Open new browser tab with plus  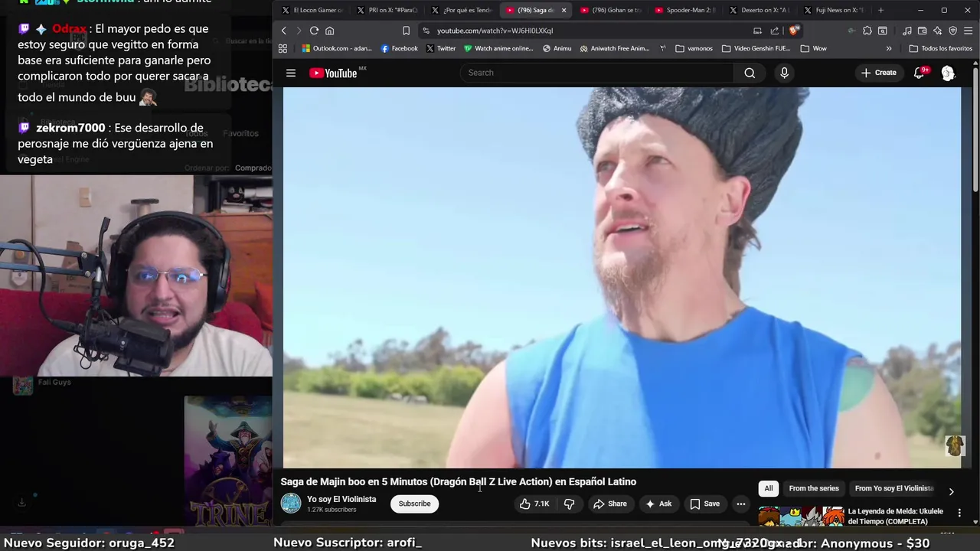point(880,10)
